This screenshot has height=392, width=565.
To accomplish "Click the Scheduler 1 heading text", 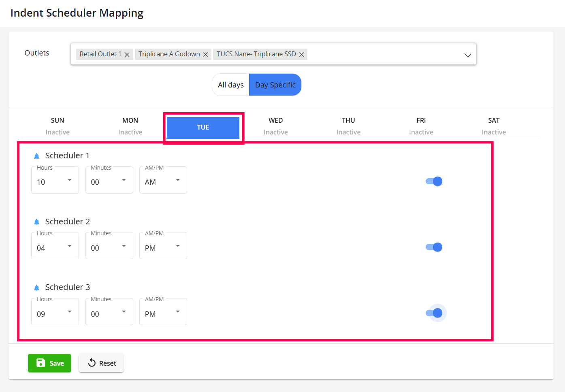I will pos(67,156).
